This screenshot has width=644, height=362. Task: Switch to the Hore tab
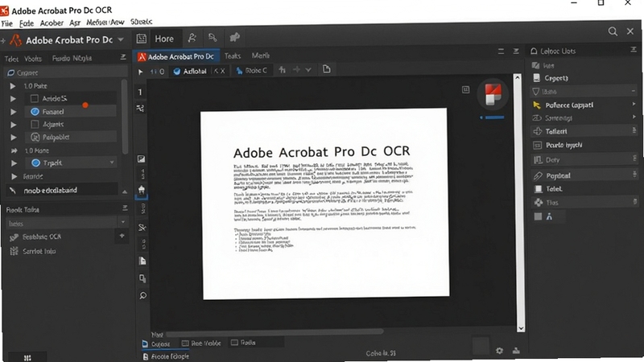coord(164,39)
